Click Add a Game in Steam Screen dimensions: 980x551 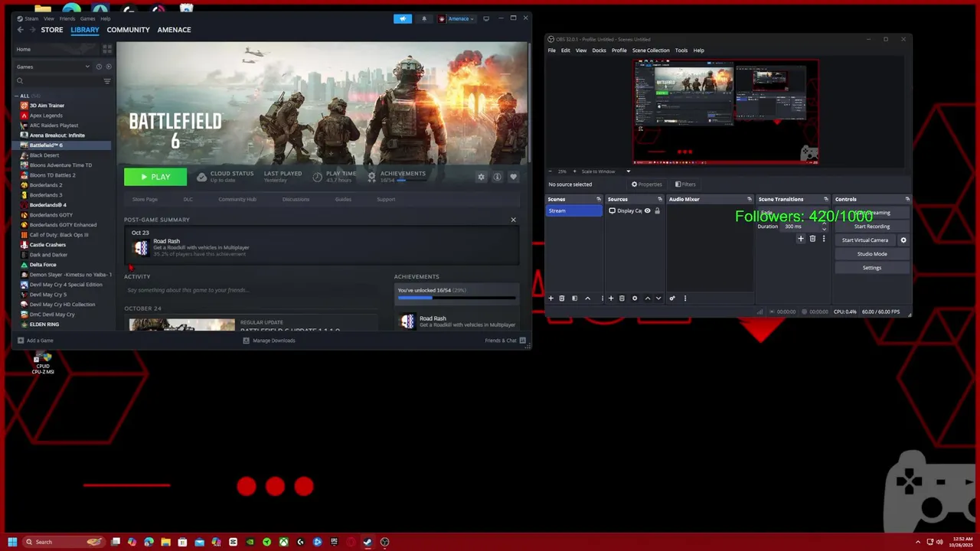coord(35,341)
